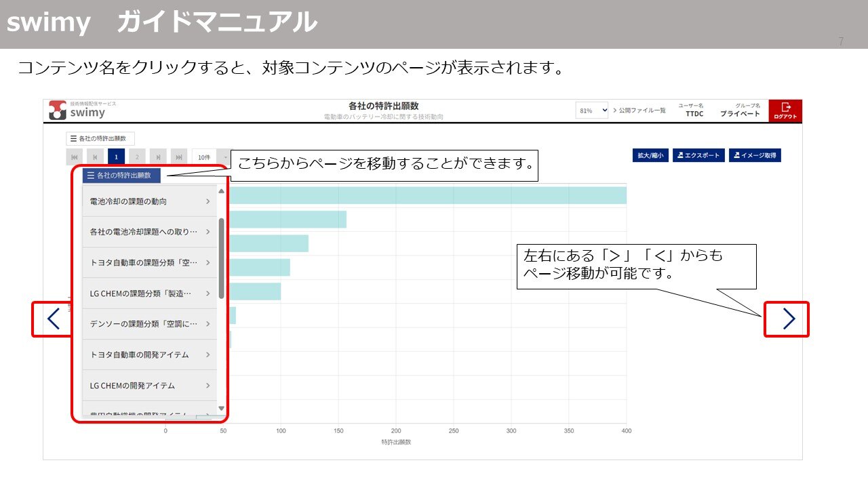Go to the previous page with the left chevron
Screen dimensions: 868x488
click(x=53, y=319)
